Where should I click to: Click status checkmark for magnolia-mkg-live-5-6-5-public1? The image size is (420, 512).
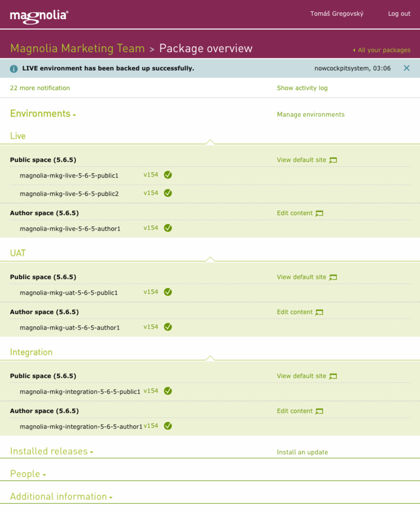coord(168,175)
